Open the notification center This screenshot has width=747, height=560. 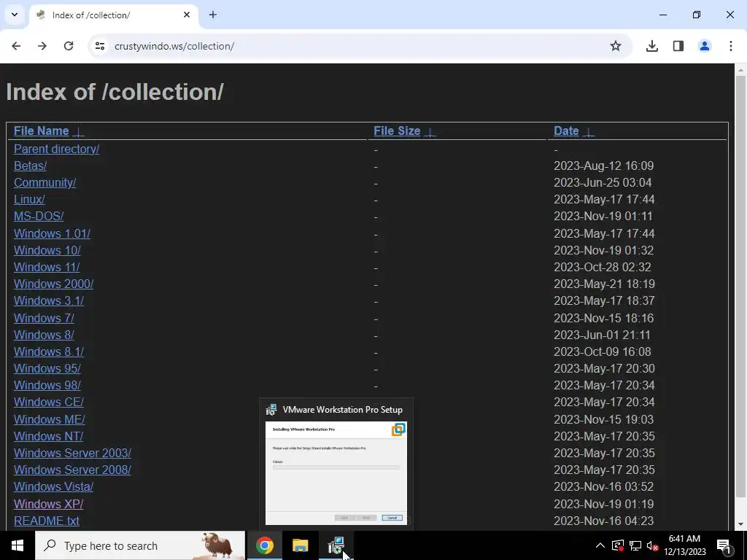(724, 545)
